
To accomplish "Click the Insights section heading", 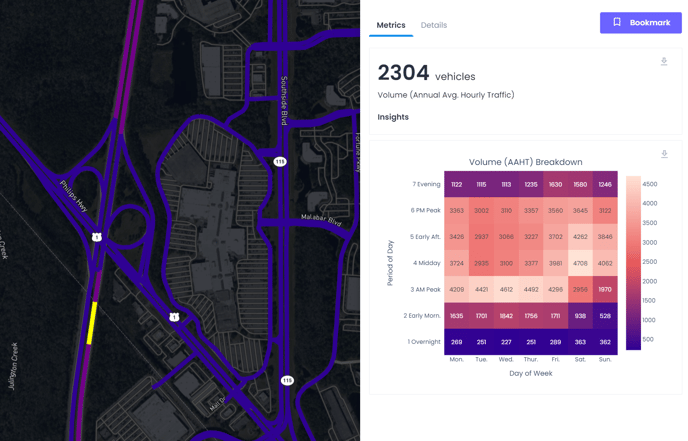I will pos(393,117).
